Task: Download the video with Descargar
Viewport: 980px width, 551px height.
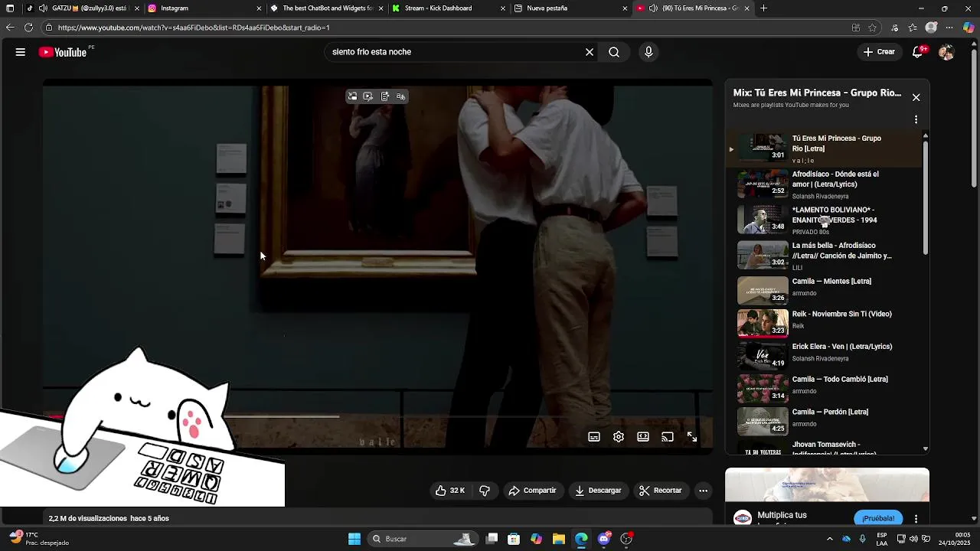Action: click(599, 491)
